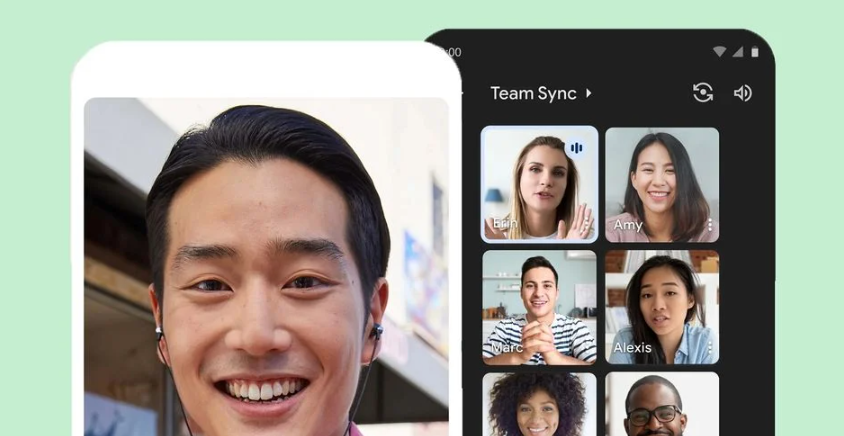Viewport: 844px width, 436px height.
Task: Open the three-dot menu on Alexis's tile
Action: tap(710, 348)
